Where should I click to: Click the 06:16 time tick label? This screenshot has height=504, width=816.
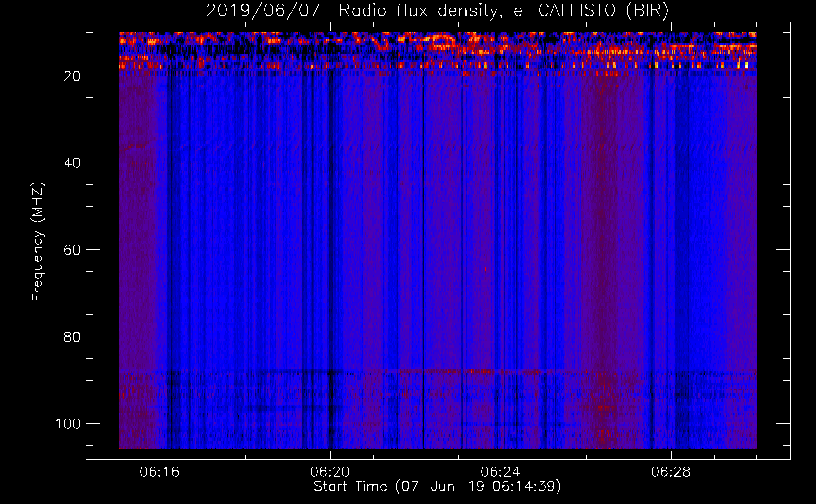tap(160, 472)
